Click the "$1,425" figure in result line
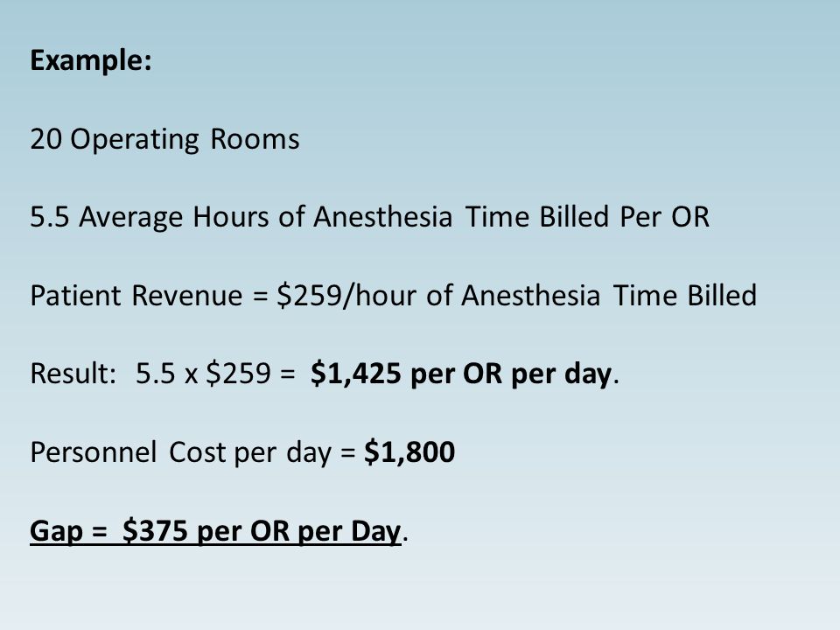840x630 pixels. pos(356,374)
